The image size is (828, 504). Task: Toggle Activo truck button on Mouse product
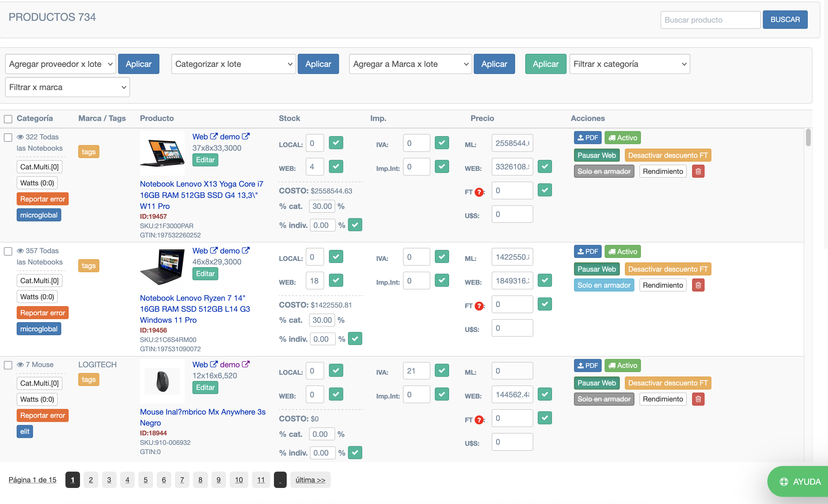point(622,365)
